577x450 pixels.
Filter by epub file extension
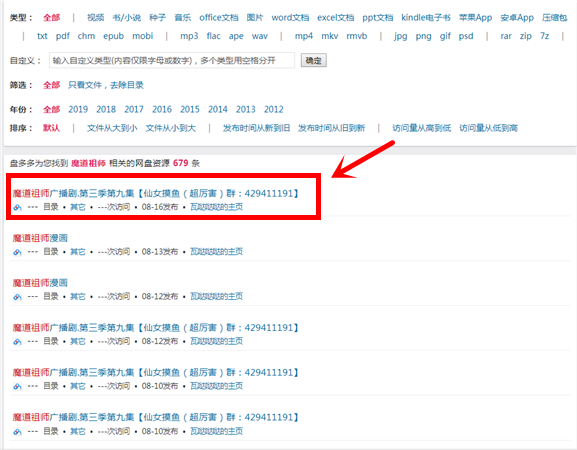coord(114,36)
